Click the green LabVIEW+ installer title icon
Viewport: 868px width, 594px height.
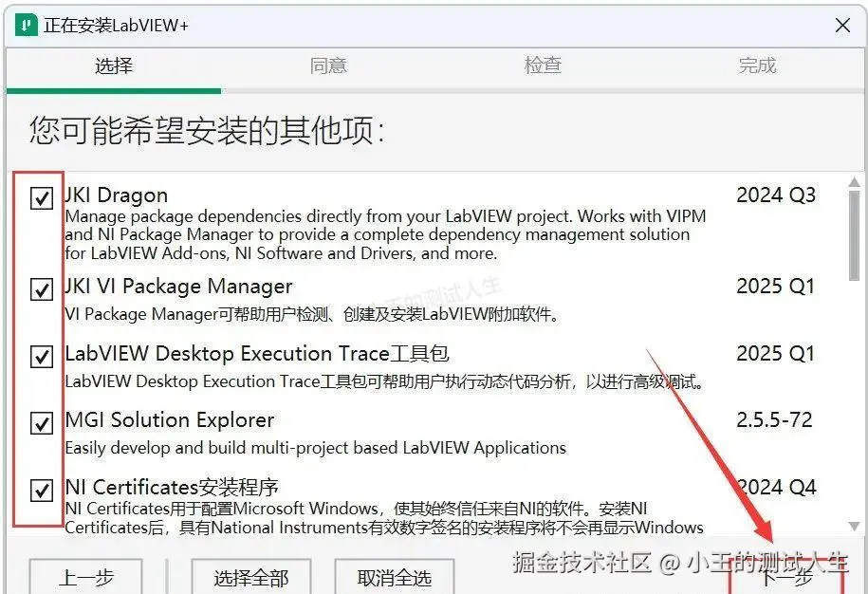point(26,26)
